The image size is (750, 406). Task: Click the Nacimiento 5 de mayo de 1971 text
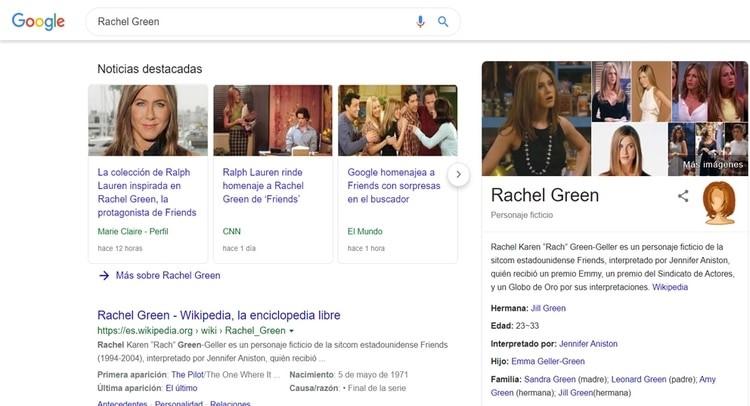[x=349, y=375]
